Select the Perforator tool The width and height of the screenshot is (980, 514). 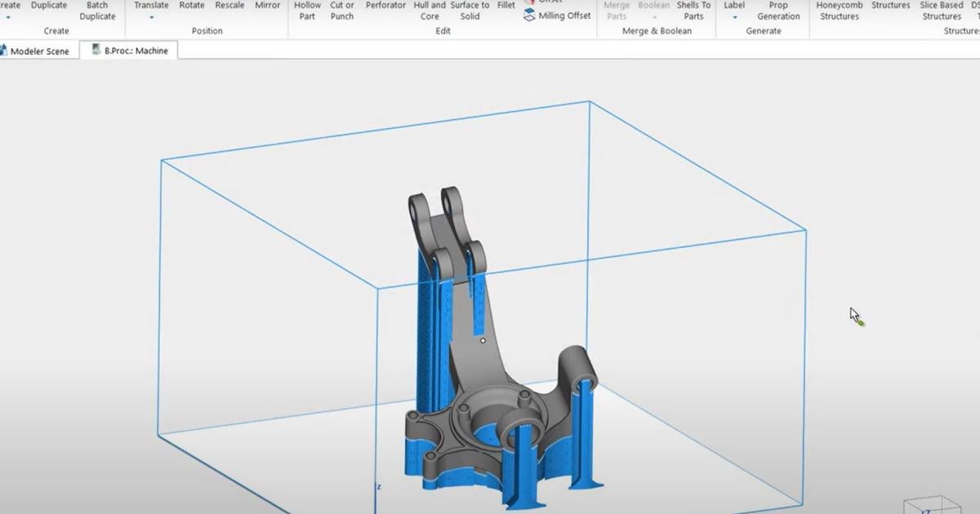385,8
